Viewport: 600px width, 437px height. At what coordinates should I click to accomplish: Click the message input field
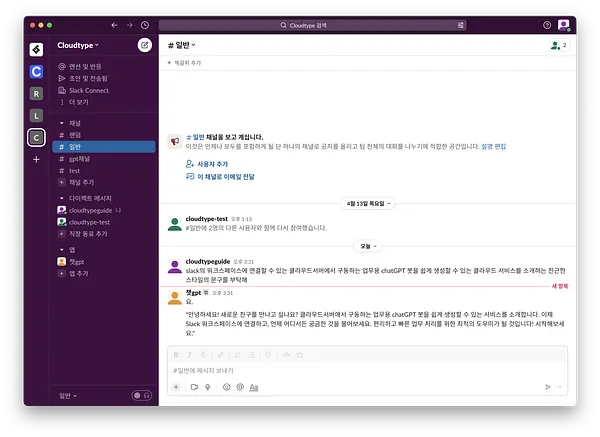click(367, 370)
